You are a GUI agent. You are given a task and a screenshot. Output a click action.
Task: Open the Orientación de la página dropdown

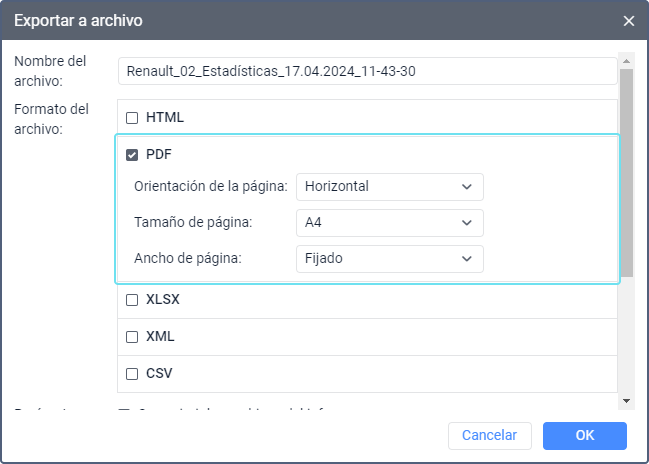pos(389,187)
